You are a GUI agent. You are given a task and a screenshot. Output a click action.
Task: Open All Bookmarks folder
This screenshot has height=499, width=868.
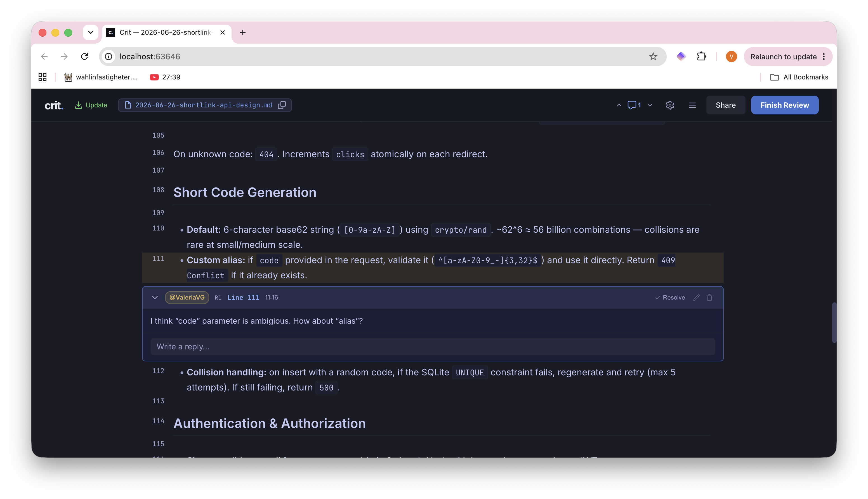pos(799,77)
